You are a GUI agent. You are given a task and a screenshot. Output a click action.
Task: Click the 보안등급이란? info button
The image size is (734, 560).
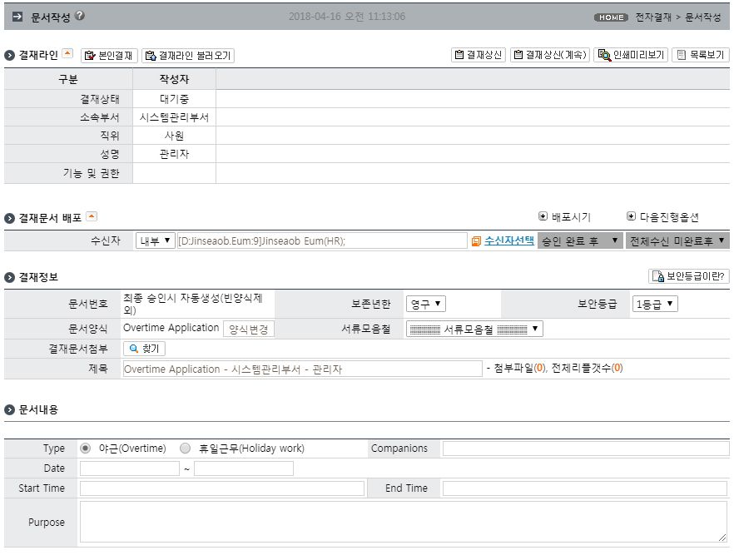coord(688,276)
